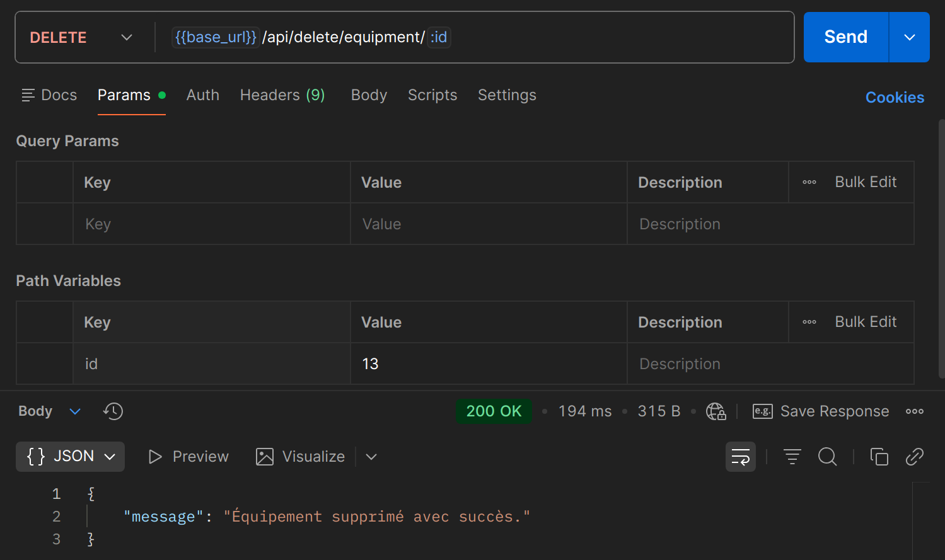Click the 194 ms response time
Image resolution: width=945 pixels, height=560 pixels.
point(585,411)
